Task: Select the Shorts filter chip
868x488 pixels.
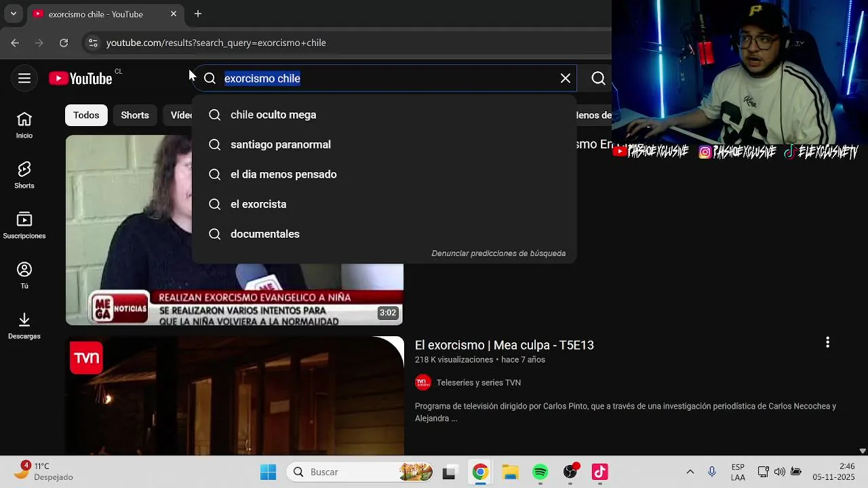Action: (135, 115)
